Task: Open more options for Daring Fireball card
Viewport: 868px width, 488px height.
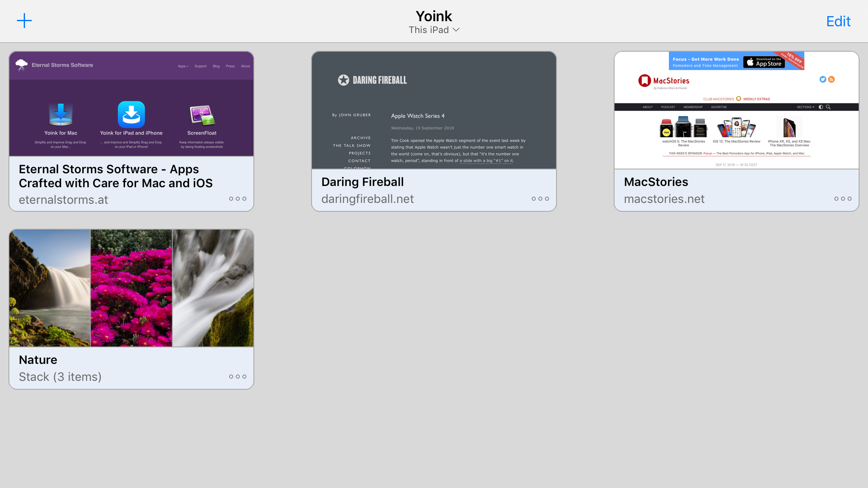Action: click(540, 199)
